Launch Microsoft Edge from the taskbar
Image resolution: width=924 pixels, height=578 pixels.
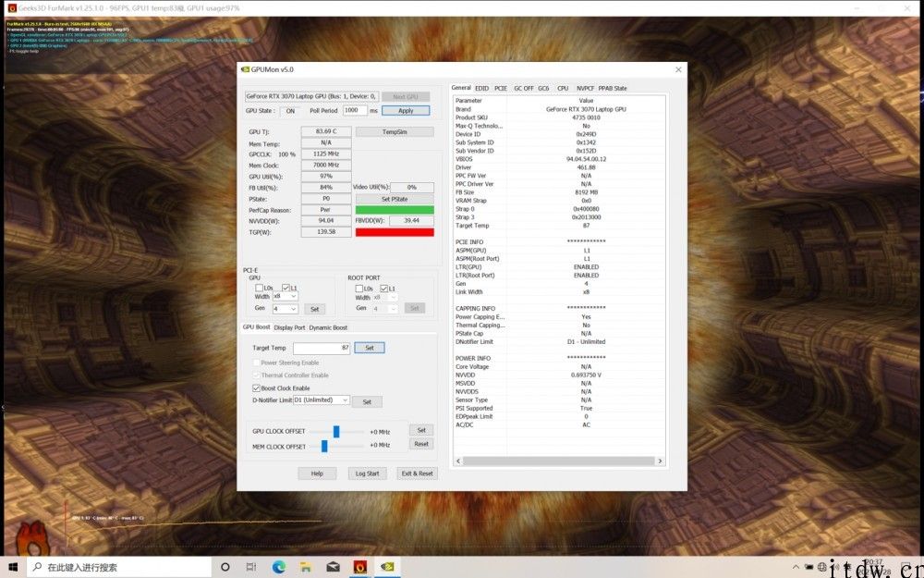[x=279, y=567]
